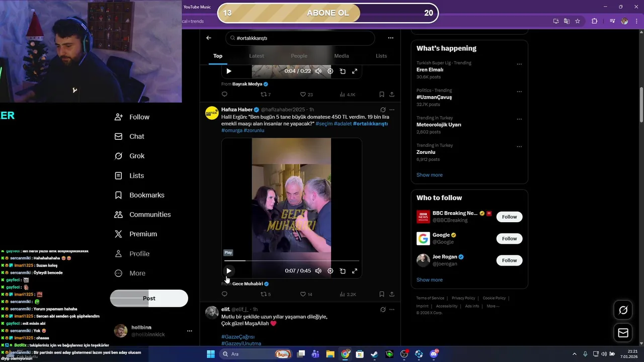Follow BBC Breaking News

point(509,217)
